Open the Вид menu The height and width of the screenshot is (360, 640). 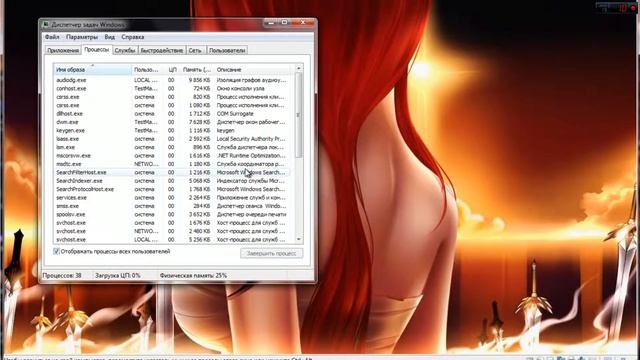pos(109,37)
